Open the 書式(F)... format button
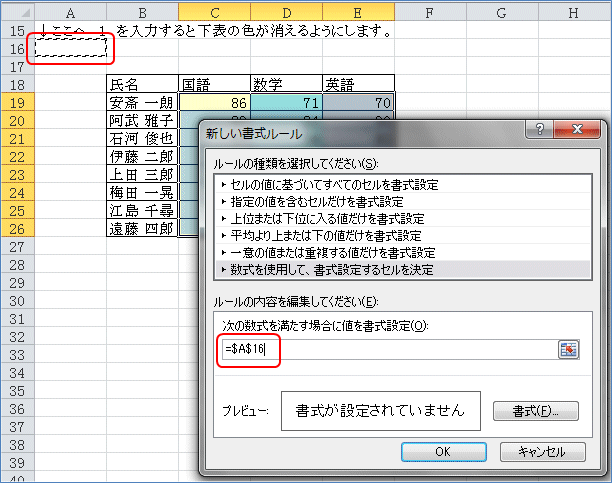The height and width of the screenshot is (483, 612). 536,411
